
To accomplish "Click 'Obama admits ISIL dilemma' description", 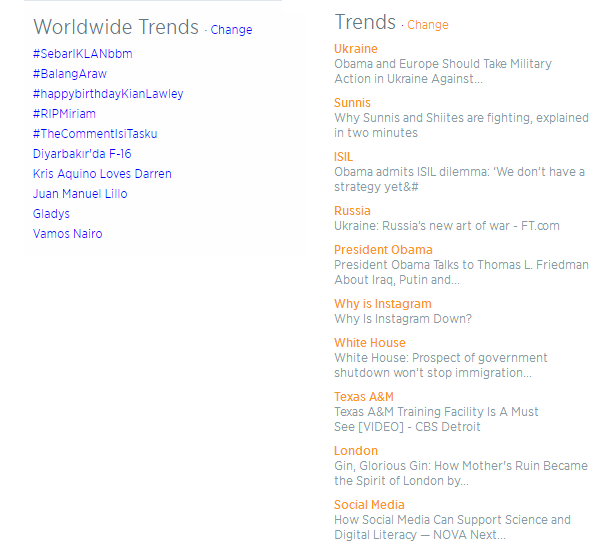I will coord(459,179).
